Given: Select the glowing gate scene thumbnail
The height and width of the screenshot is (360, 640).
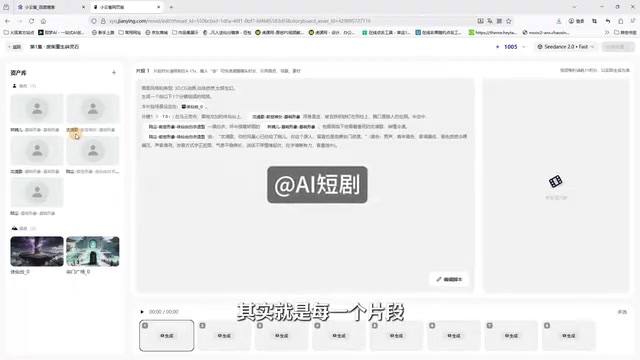Looking at the screenshot, I should 93,251.
